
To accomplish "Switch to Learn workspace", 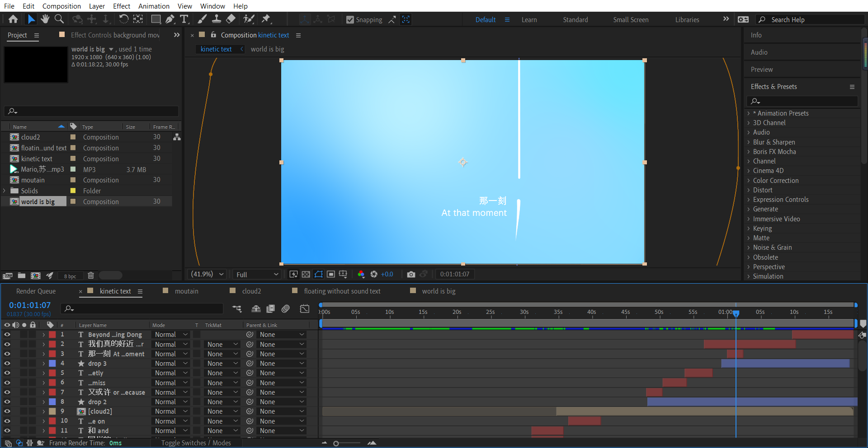I will (x=529, y=20).
